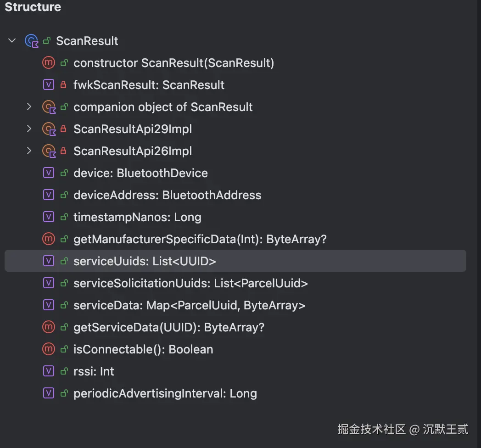The image size is (481, 448).
Task: Select deviceAddress: BluetoothAddress property
Action: pos(168,195)
